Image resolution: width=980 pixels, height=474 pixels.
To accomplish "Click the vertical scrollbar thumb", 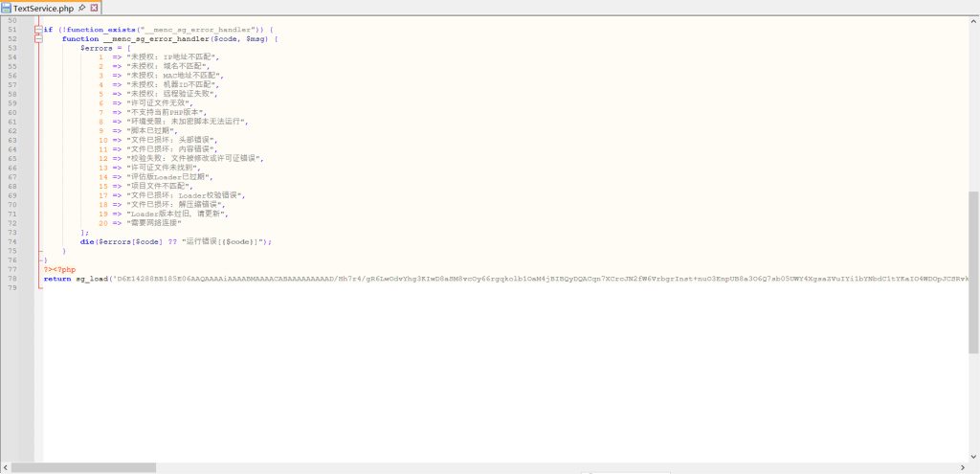I will [x=974, y=272].
